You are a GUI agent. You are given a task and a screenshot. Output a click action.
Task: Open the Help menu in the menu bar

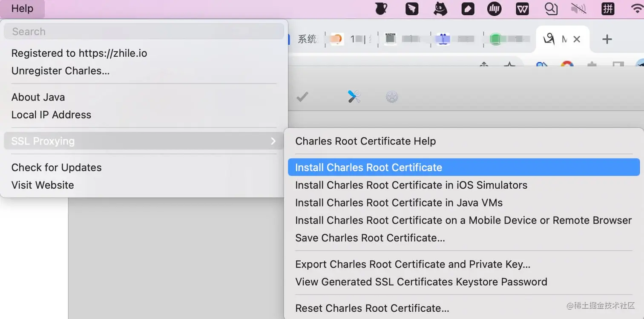click(22, 9)
